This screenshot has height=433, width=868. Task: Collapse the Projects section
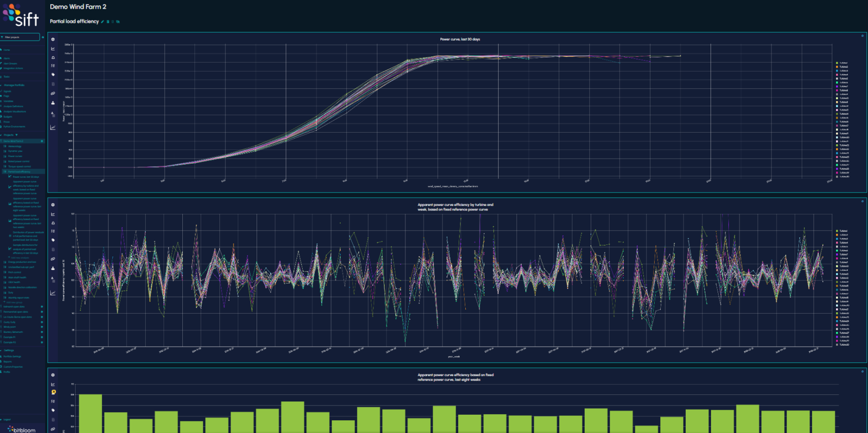point(8,135)
